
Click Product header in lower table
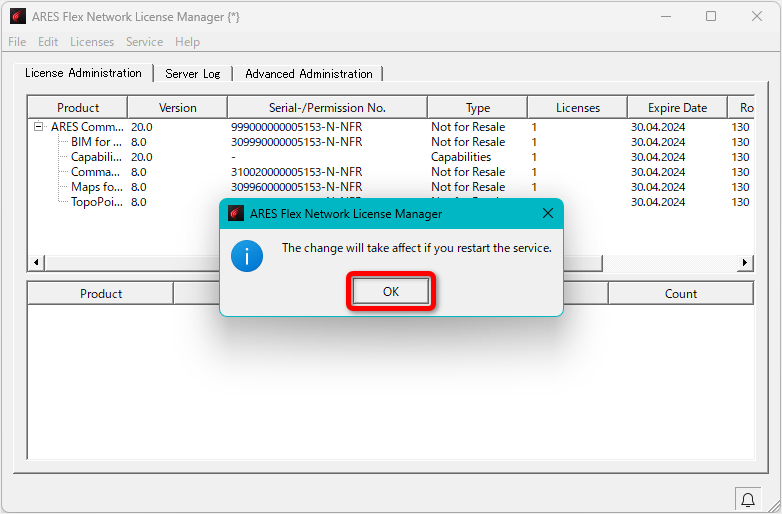101,293
